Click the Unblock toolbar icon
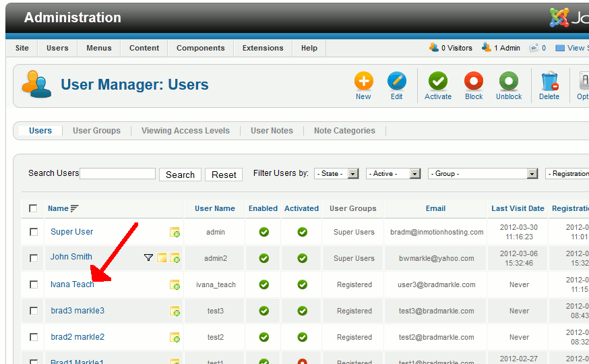Screen dimensions: 589x364 509,83
